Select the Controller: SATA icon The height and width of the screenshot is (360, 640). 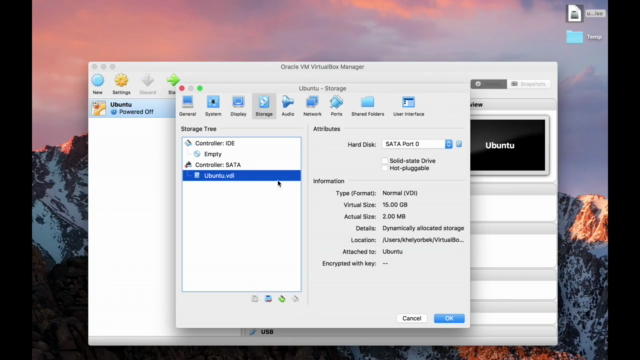[188, 165]
